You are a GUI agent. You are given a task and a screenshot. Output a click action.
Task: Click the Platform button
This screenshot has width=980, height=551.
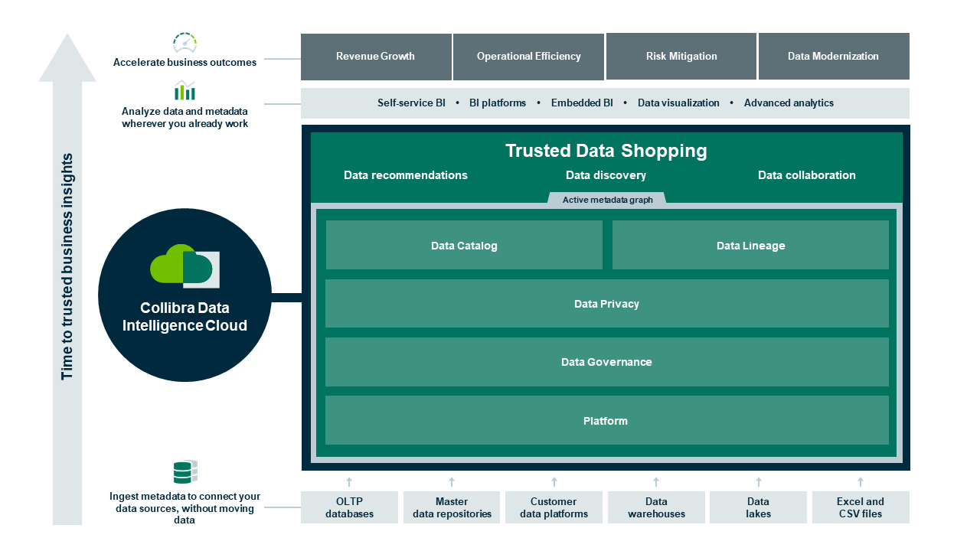[x=607, y=420]
